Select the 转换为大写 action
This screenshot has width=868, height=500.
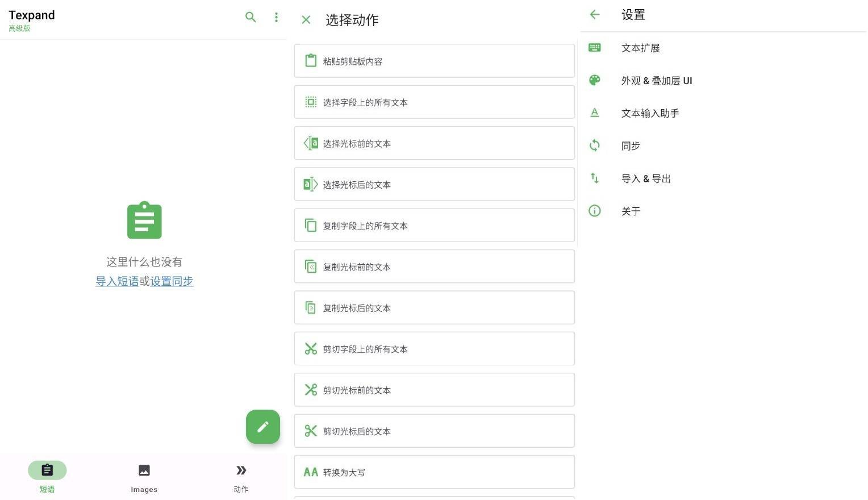click(x=434, y=472)
